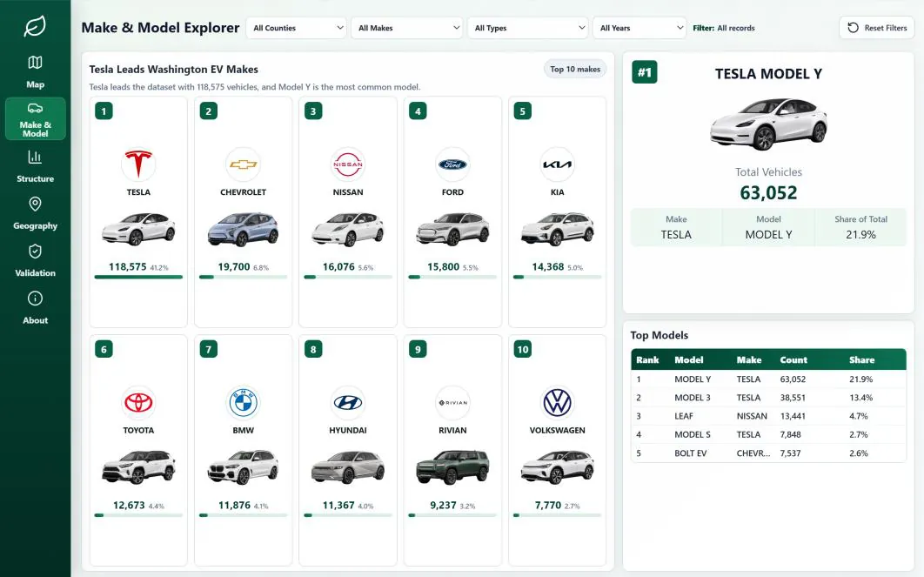924x577 pixels.
Task: Click the large Tesla Model Y image
Action: coord(768,124)
